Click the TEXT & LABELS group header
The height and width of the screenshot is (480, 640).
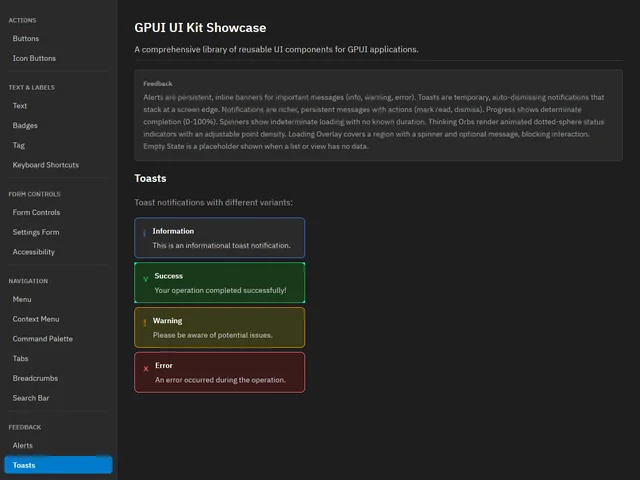click(31, 87)
